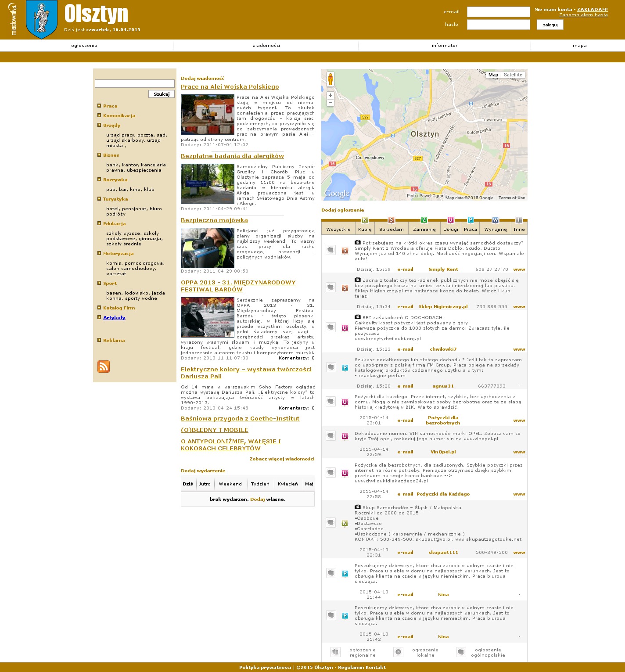Click the RSS feed icon in sidebar

104,367
